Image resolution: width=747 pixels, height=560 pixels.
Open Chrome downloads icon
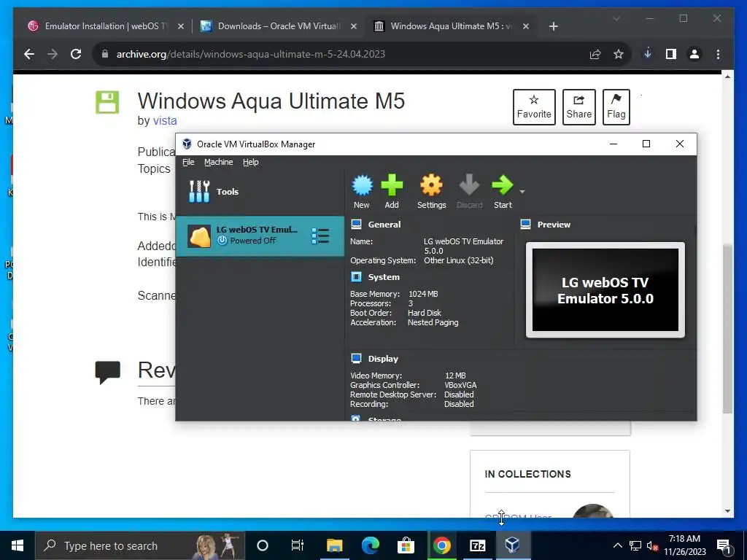pos(648,53)
